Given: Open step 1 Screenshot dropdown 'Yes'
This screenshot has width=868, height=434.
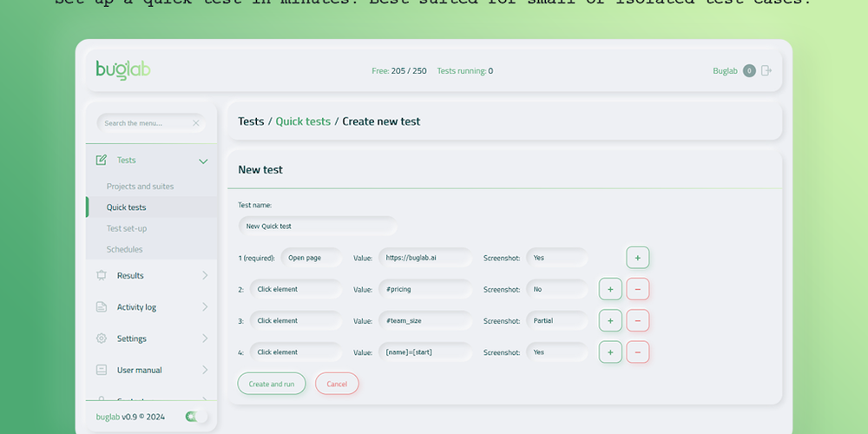Looking at the screenshot, I should coord(557,258).
